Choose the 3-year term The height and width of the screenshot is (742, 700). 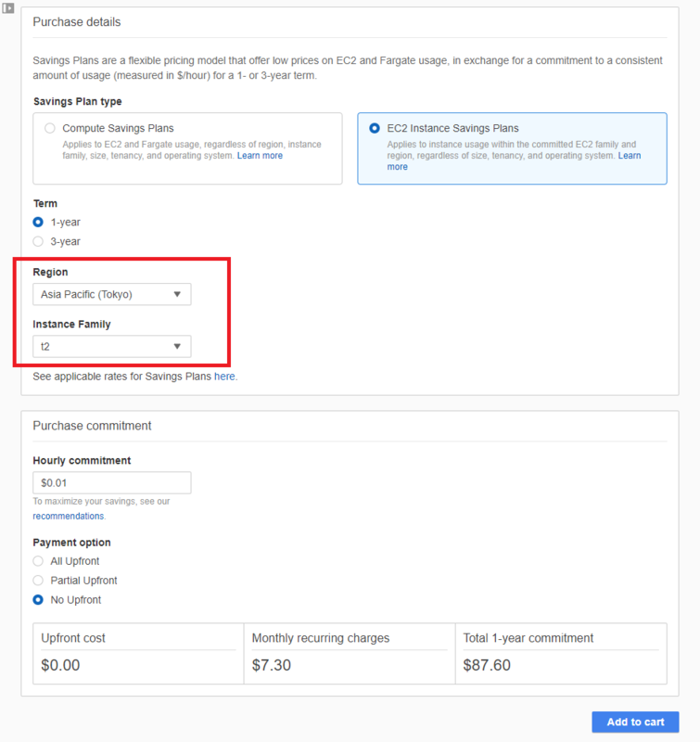(x=38, y=241)
